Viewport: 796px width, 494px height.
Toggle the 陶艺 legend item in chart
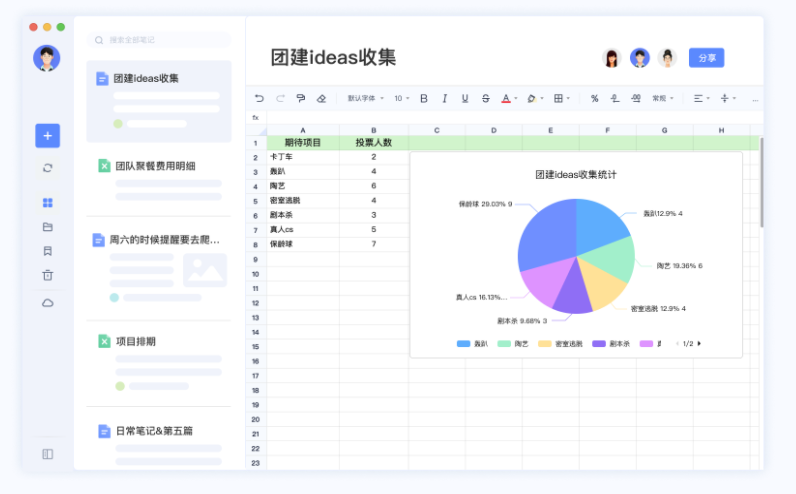point(513,344)
